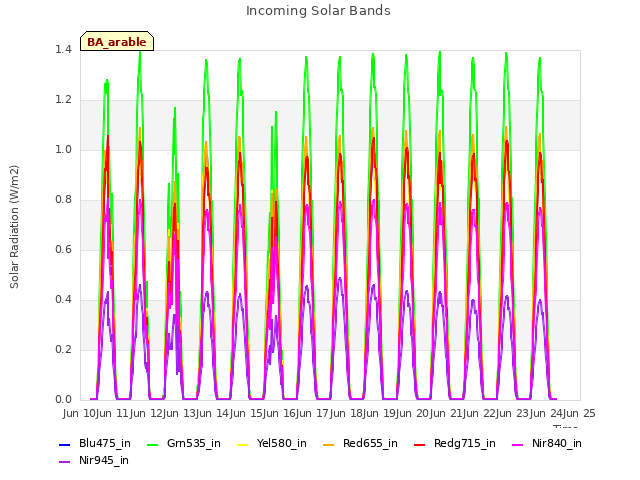Click the Nir840_in legend label
Screen dimensions: 640x480
(557, 444)
